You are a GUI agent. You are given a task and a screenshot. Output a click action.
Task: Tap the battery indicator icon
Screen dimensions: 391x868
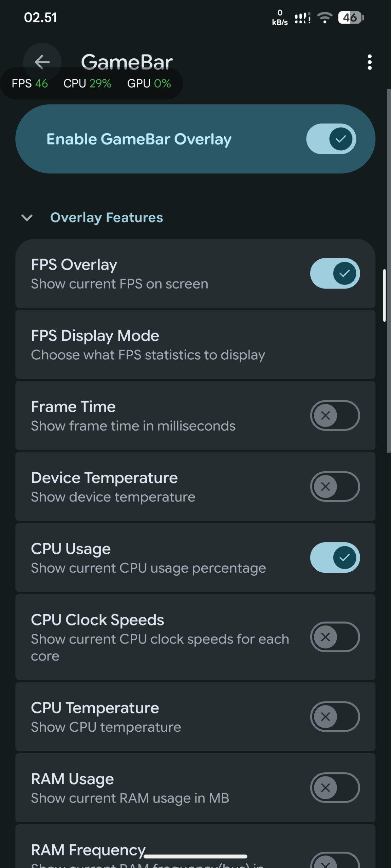(351, 18)
